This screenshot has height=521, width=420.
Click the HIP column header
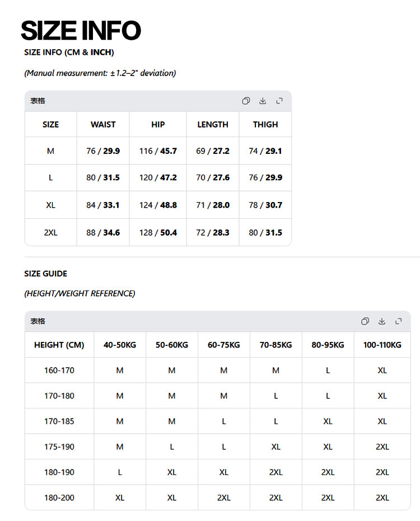pyautogui.click(x=158, y=124)
